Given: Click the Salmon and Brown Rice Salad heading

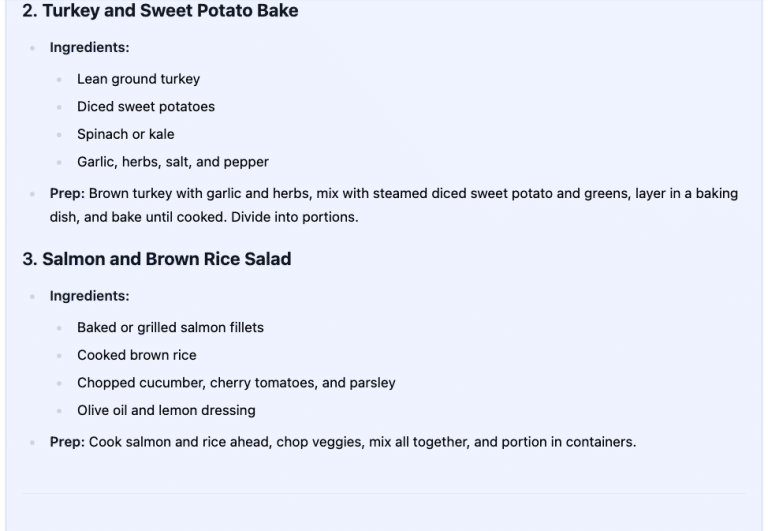Looking at the screenshot, I should pyautogui.click(x=157, y=259).
